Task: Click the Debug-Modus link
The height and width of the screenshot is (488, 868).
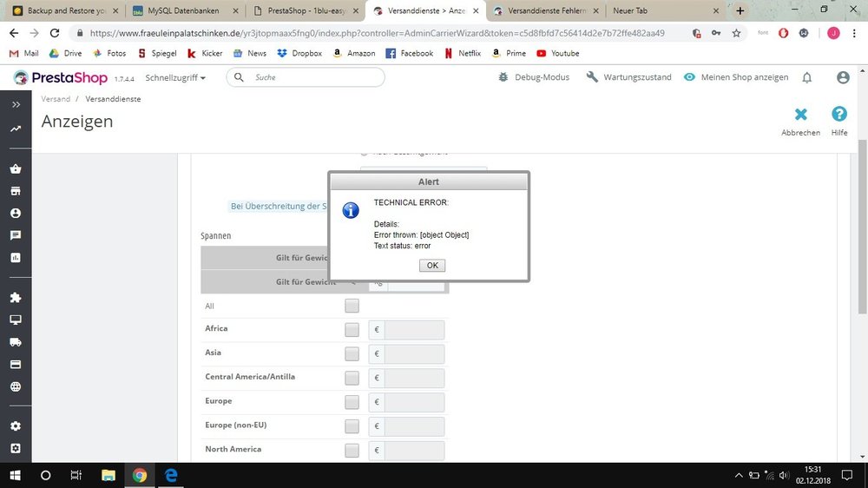Action: (534, 77)
